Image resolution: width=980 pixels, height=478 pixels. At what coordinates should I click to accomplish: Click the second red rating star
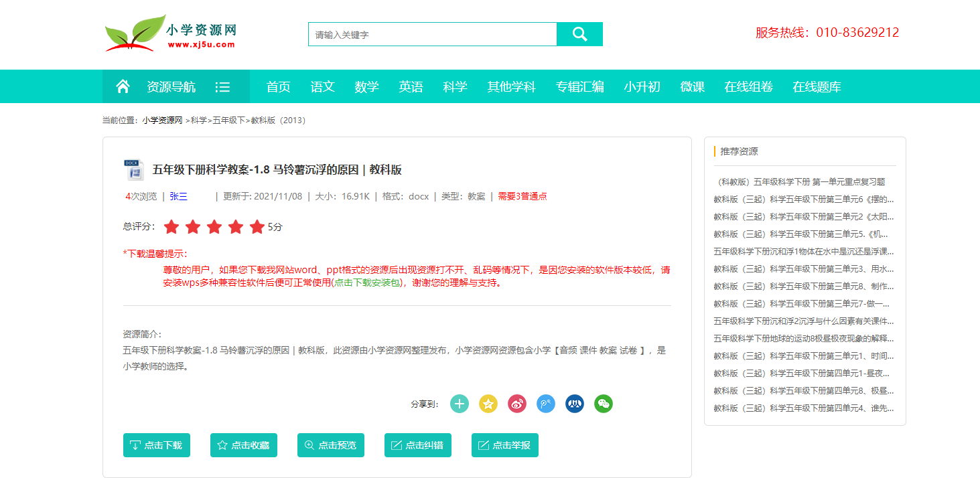[x=193, y=227]
